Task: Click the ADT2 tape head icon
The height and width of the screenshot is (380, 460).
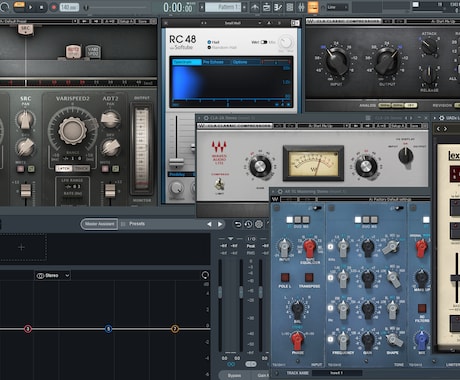Action: click(x=73, y=52)
